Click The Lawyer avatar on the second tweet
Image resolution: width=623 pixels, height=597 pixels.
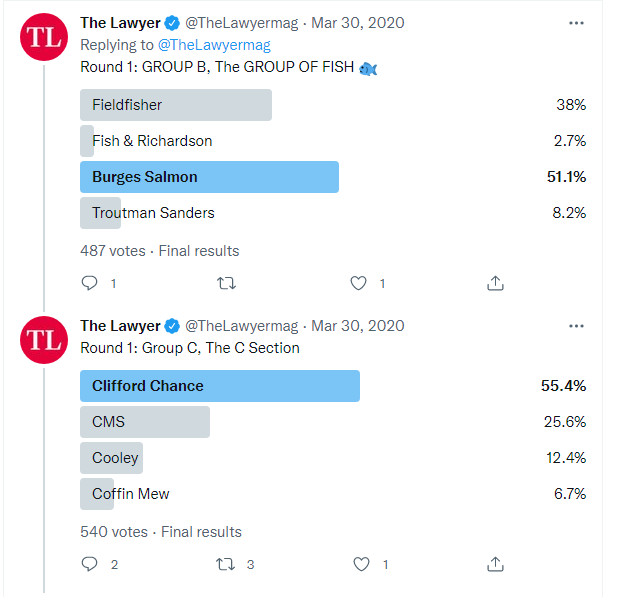click(x=44, y=340)
